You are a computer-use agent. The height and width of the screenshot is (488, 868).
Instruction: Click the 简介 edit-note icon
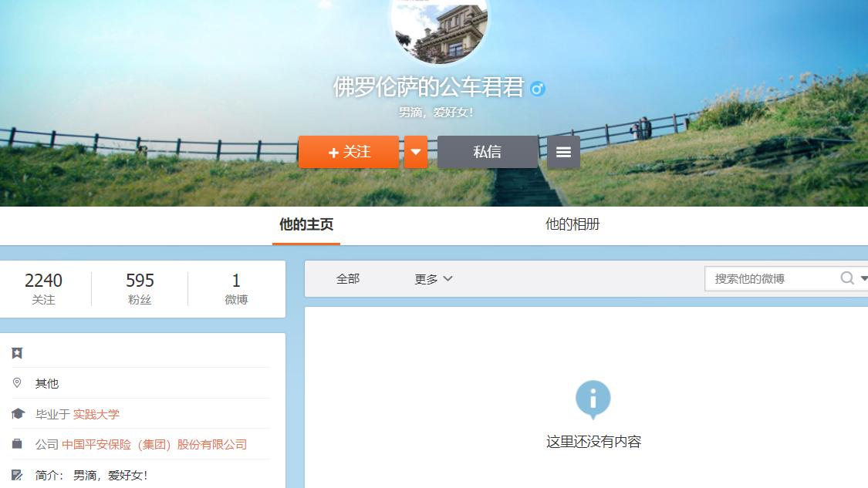point(17,475)
